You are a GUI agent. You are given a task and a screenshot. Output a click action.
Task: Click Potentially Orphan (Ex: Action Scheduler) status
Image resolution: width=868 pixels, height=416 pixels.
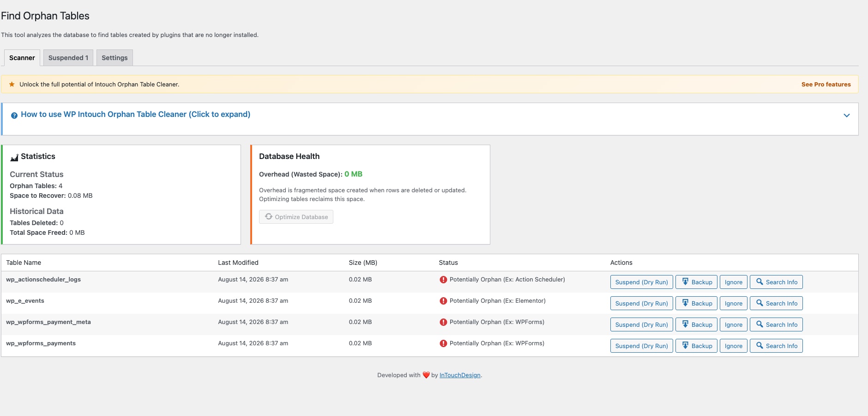(507, 279)
